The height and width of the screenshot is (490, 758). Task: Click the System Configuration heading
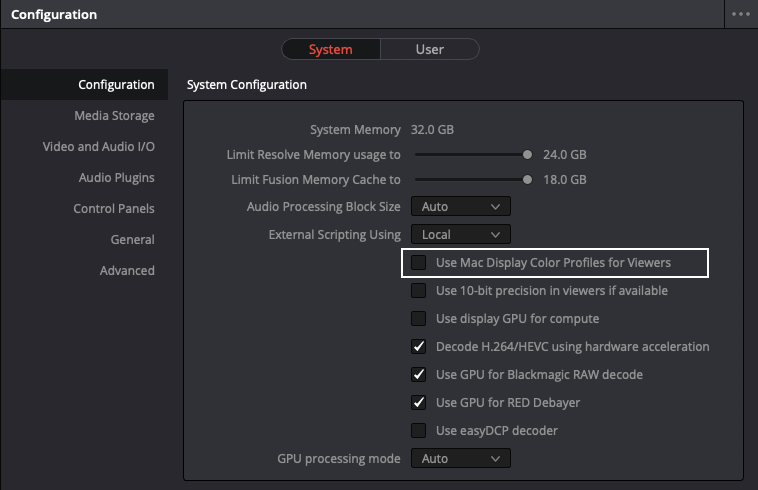247,85
